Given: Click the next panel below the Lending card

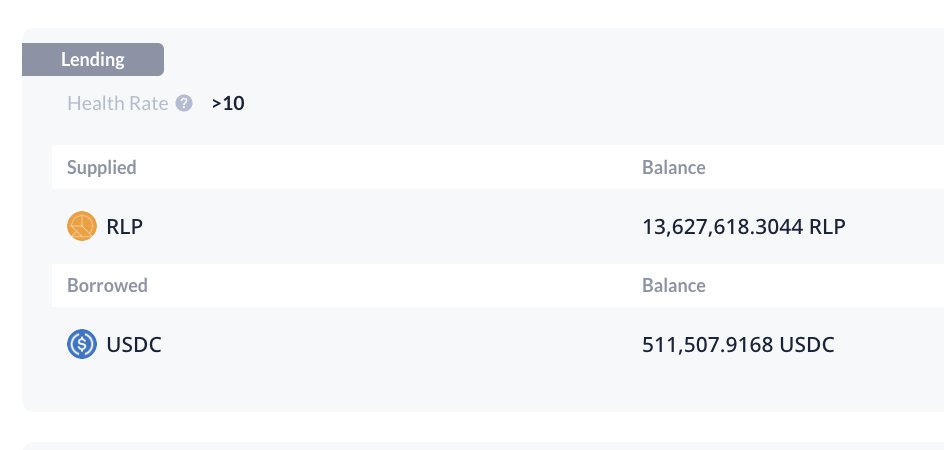Looking at the screenshot, I should (480, 446).
